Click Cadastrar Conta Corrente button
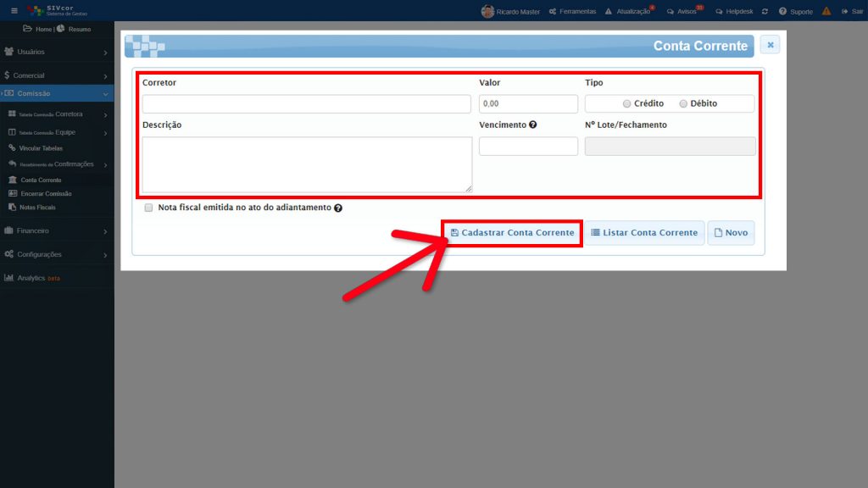The width and height of the screenshot is (868, 488). (512, 233)
